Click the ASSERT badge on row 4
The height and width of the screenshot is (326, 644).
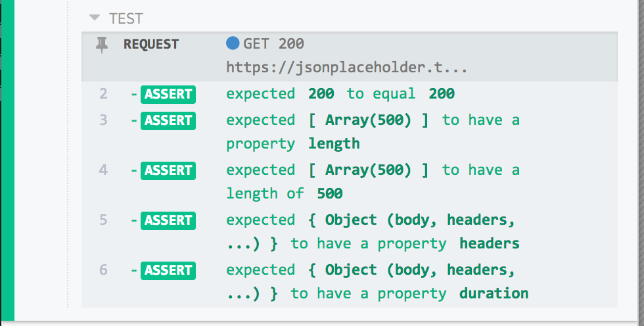tap(168, 170)
